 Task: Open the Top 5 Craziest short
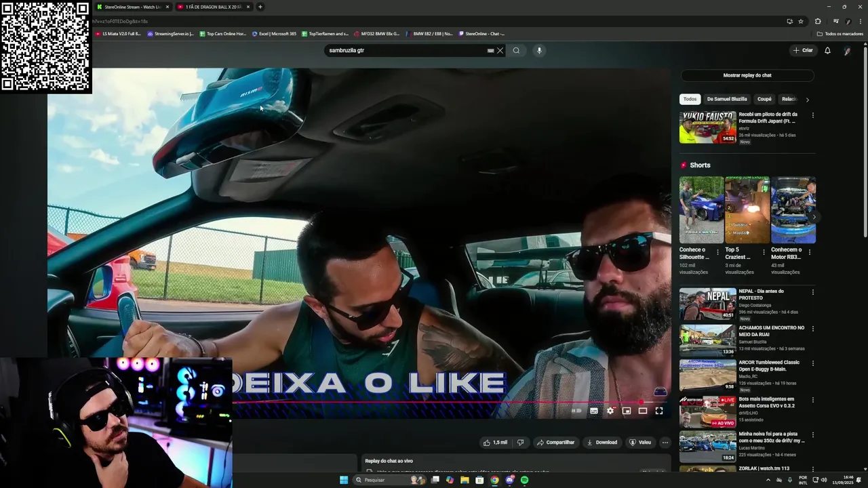coord(747,210)
